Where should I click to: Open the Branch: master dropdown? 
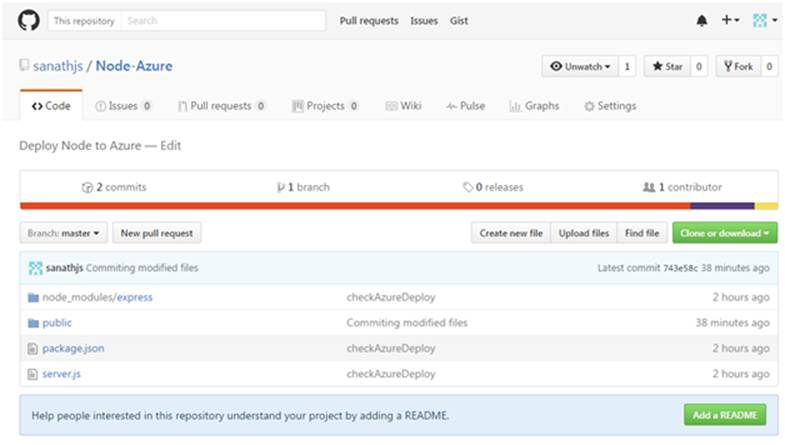64,233
